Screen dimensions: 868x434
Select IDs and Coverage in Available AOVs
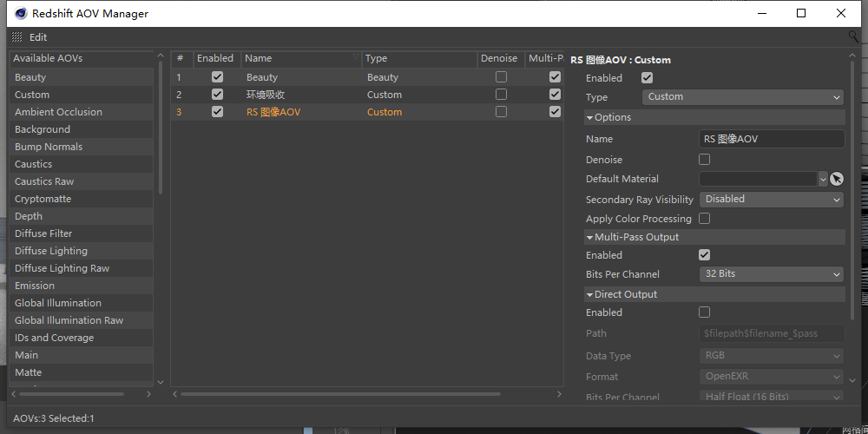point(82,338)
